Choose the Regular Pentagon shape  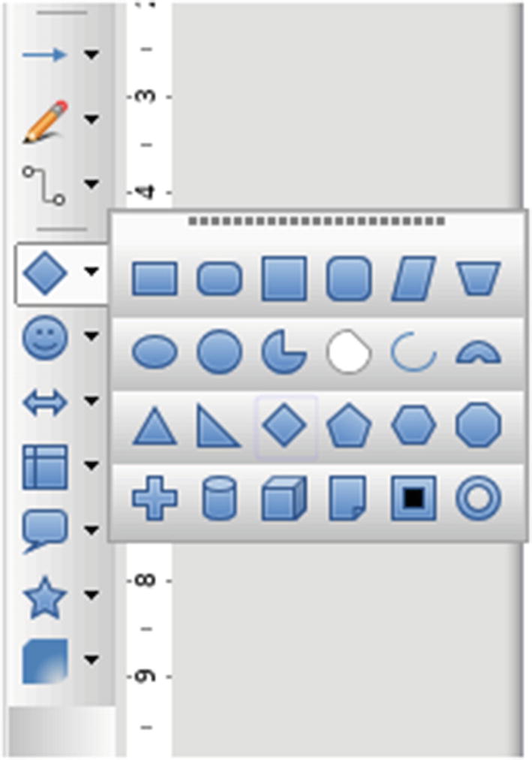coord(348,425)
